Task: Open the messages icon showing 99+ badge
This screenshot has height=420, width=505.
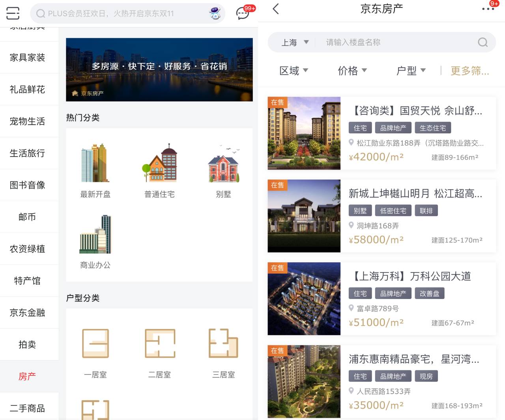Action: point(242,13)
